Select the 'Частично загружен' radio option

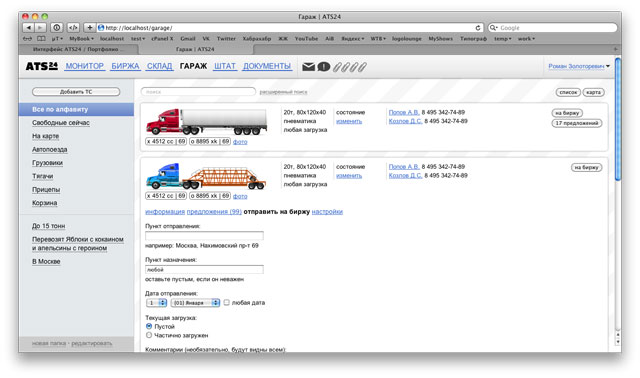149,335
